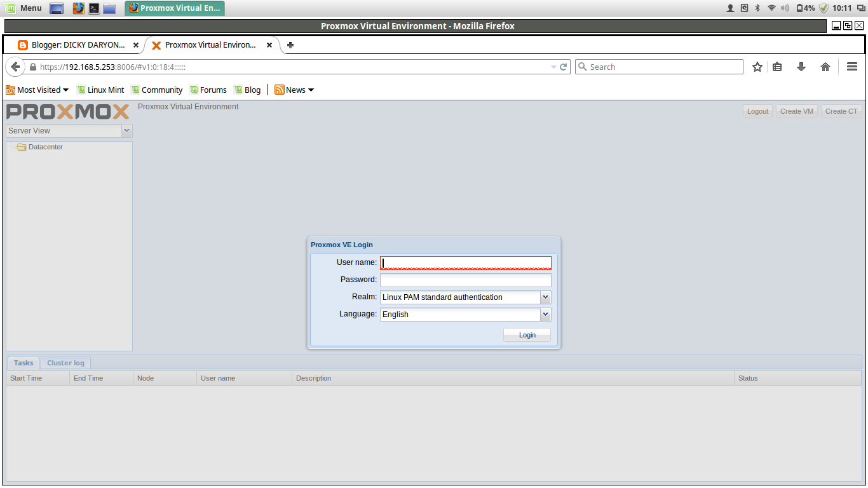Screen dimensions: 868x488
Task: Open the Wi-Fi network tray icon
Action: coord(770,8)
